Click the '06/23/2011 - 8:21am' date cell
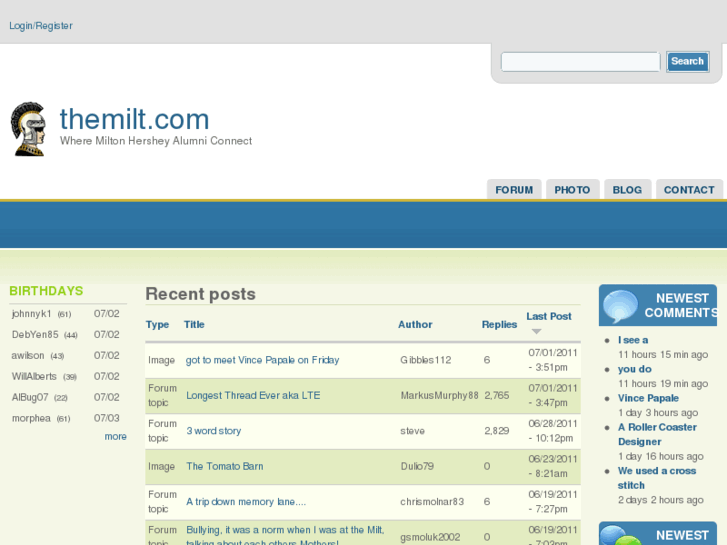727x545 pixels. [553, 466]
